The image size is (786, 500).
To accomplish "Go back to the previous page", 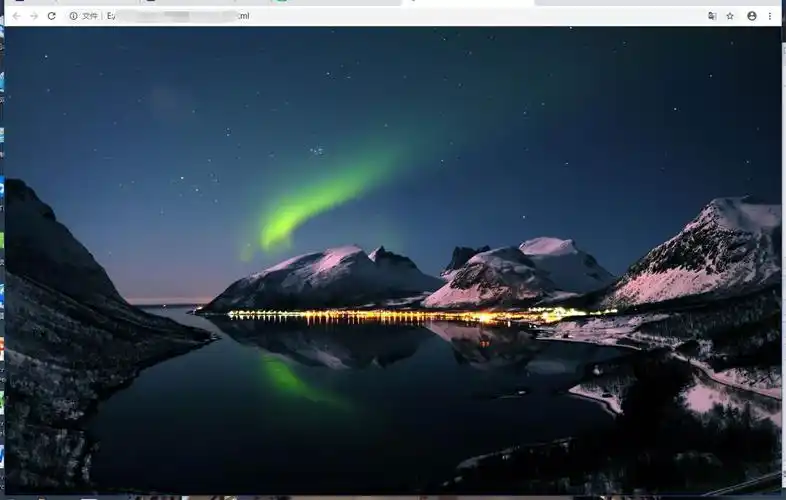I will [x=15, y=16].
